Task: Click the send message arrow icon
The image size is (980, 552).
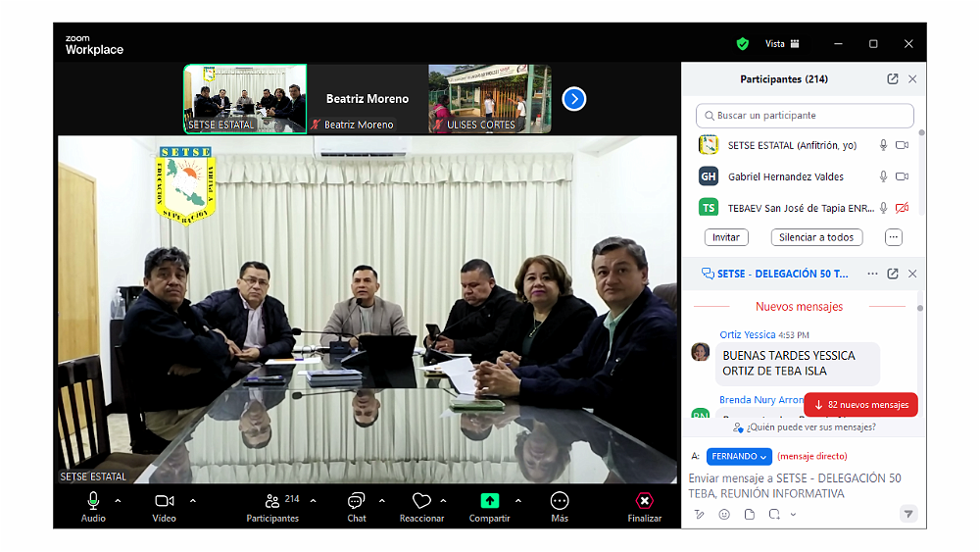Action: pyautogui.click(x=907, y=514)
